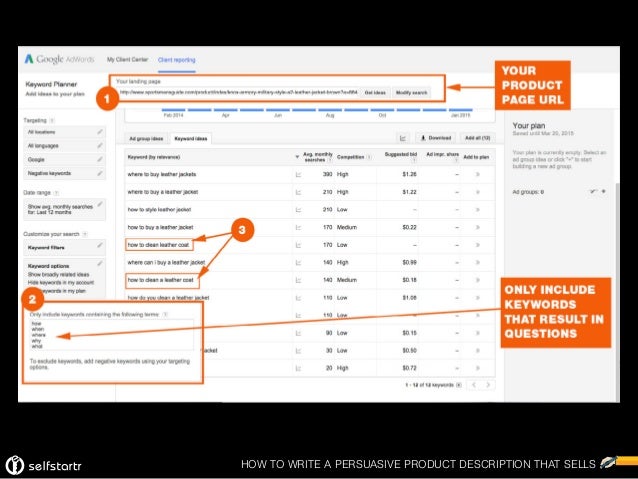Image resolution: width=638 pixels, height=479 pixels.
Task: Click the Date range help question mark
Action: [56, 193]
